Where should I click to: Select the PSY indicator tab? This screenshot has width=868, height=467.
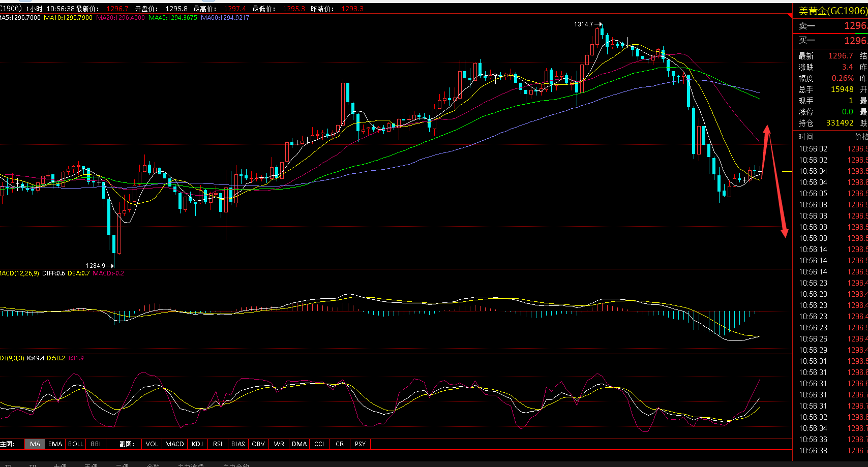[360, 444]
